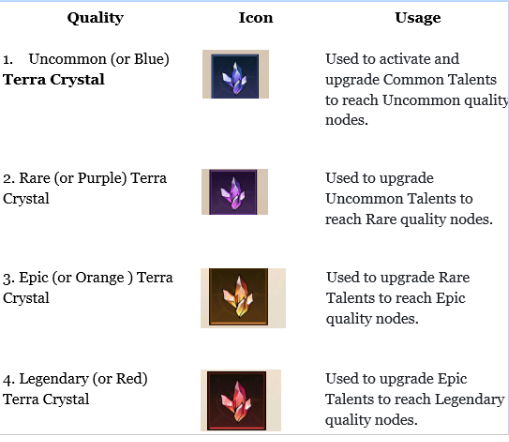Screen dimensions: 509x442
Task: Click the Epic (or Orange) Terra Crystal label
Action: pos(88,287)
